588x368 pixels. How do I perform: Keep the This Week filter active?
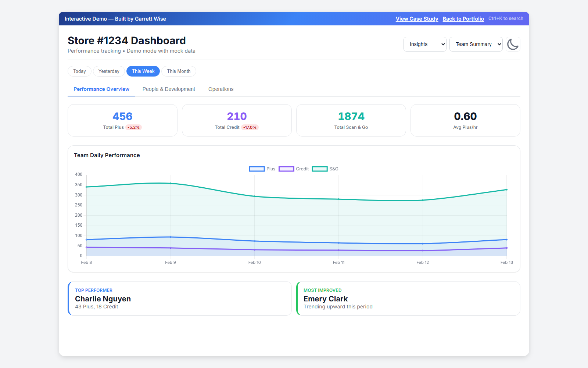tap(143, 71)
